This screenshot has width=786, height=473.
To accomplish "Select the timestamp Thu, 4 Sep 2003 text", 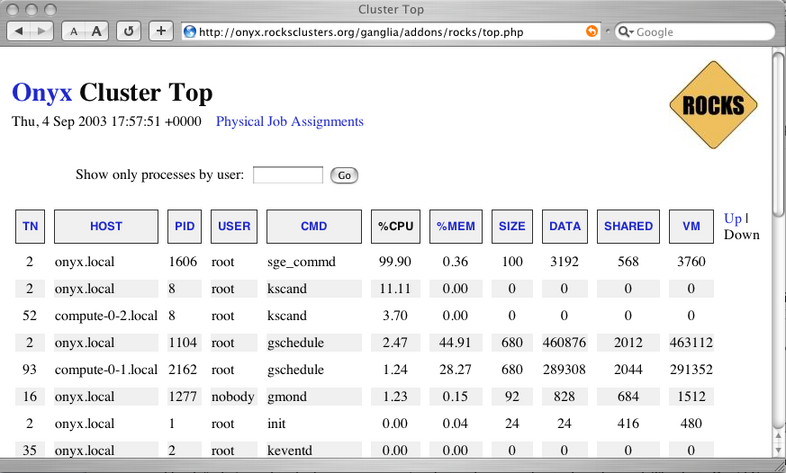I will (x=106, y=122).
